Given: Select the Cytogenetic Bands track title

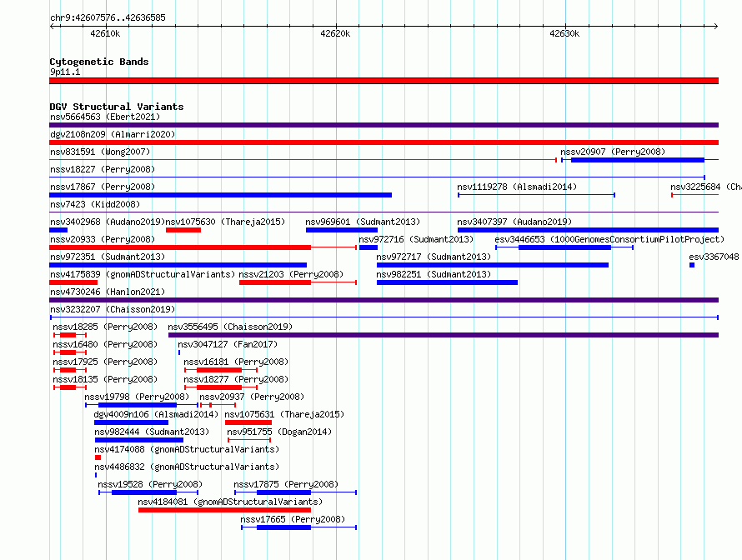Looking at the screenshot, I should pos(99,62).
